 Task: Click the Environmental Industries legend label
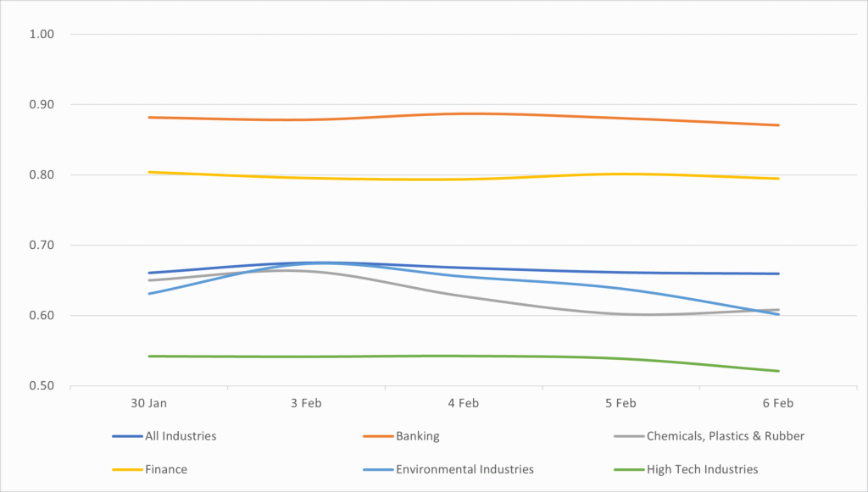465,469
